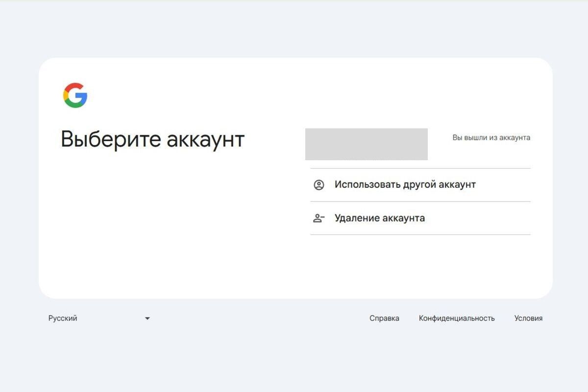Choose Удаление аккаунта

coord(380,218)
